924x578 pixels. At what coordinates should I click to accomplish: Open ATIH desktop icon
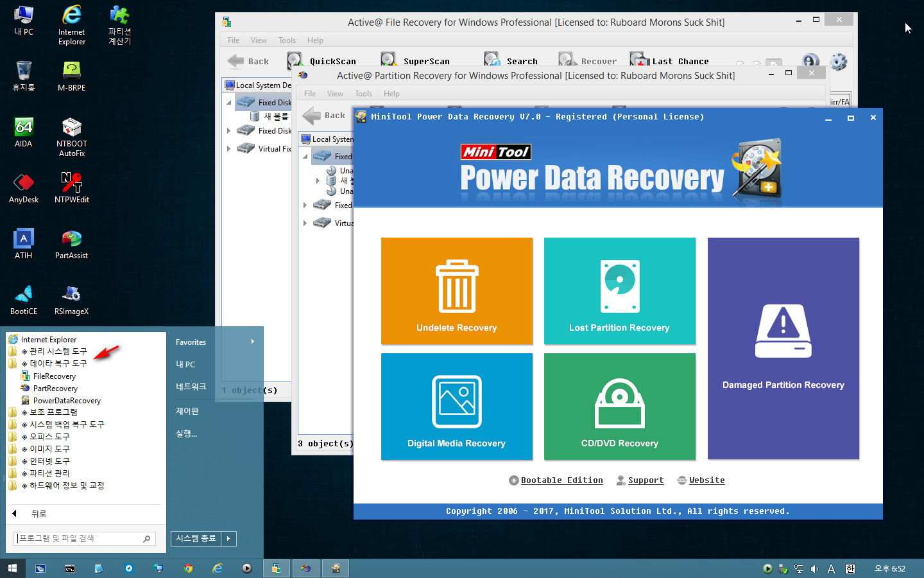[24, 244]
